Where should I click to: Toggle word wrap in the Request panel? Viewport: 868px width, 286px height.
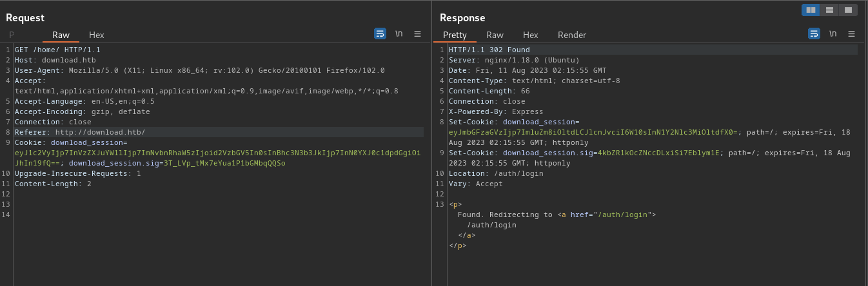pyautogui.click(x=380, y=34)
